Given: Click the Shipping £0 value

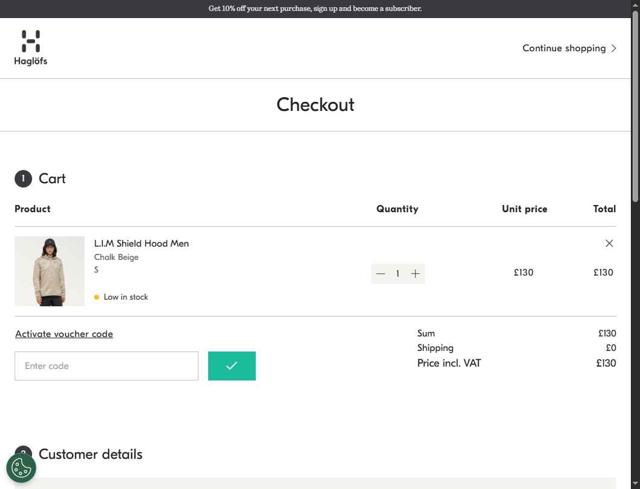Looking at the screenshot, I should [611, 348].
